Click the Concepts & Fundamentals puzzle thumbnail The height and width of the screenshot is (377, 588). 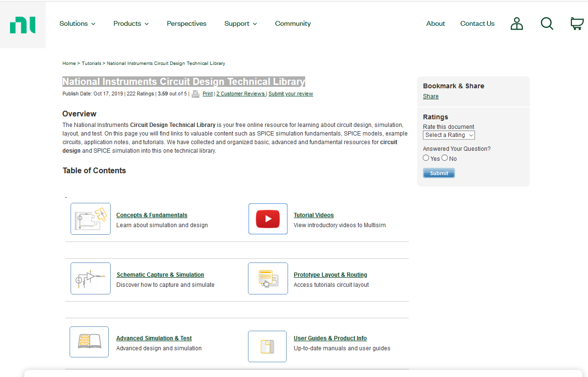coord(91,219)
